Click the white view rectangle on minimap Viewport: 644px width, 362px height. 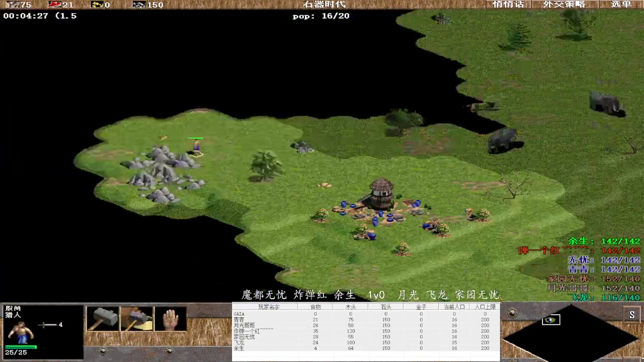[551, 320]
